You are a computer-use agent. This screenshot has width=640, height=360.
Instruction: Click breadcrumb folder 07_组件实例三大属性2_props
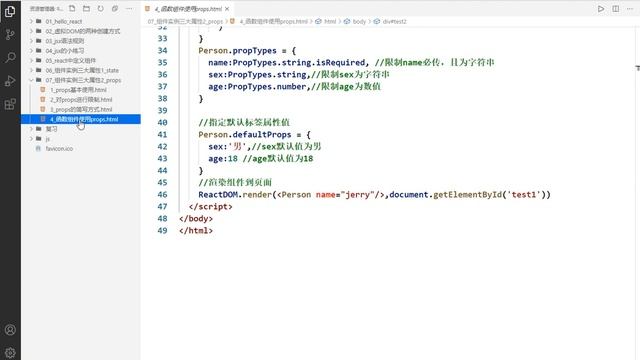(x=185, y=21)
